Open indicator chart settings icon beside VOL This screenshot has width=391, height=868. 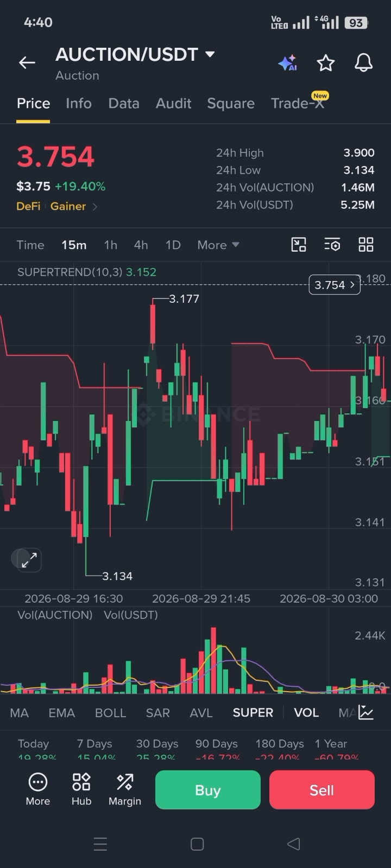click(x=366, y=712)
